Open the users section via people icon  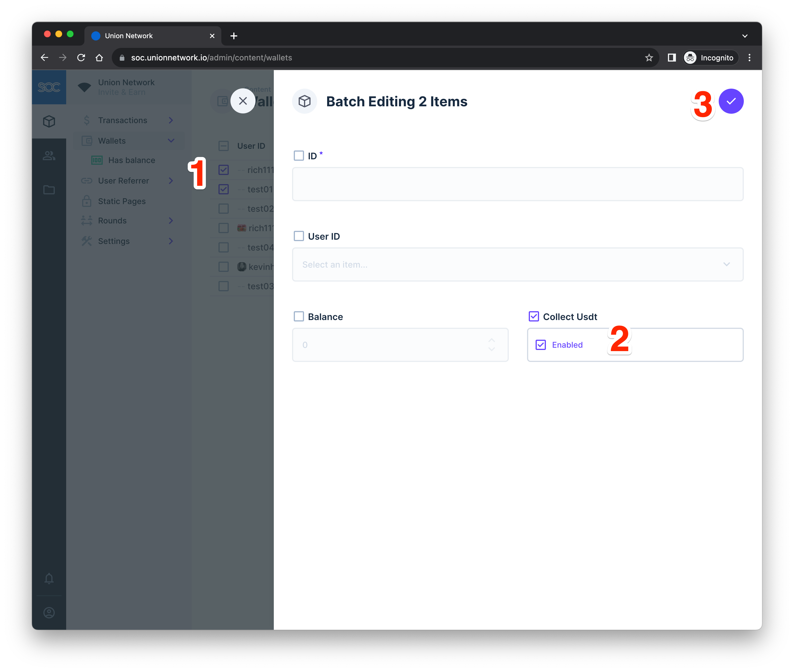click(x=49, y=155)
